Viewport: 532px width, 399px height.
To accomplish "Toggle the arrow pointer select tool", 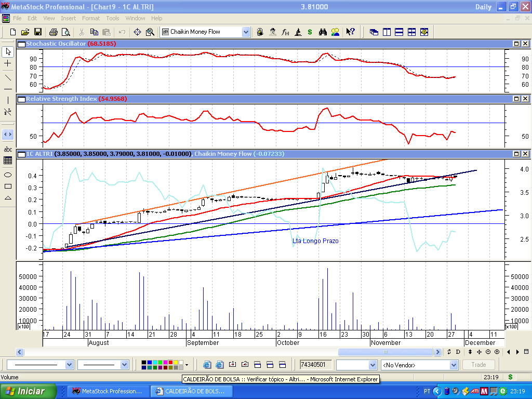I will click(8, 51).
